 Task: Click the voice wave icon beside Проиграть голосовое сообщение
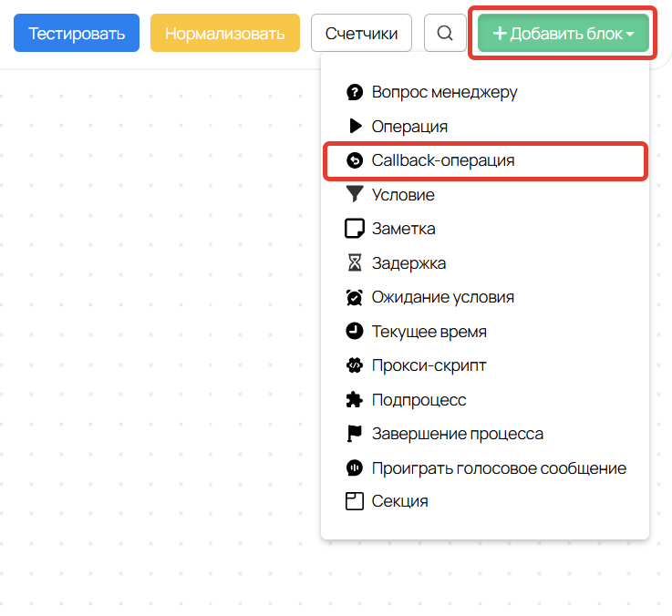355,467
